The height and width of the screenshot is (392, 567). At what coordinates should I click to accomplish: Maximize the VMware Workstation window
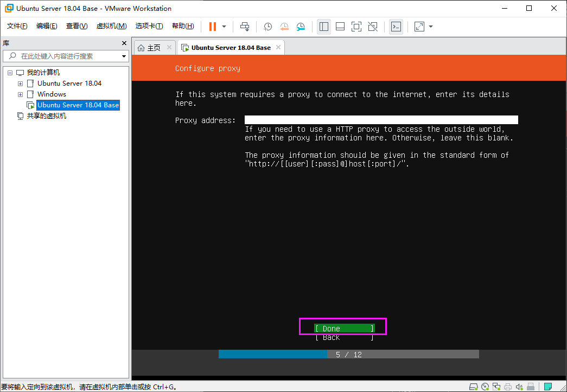529,8
